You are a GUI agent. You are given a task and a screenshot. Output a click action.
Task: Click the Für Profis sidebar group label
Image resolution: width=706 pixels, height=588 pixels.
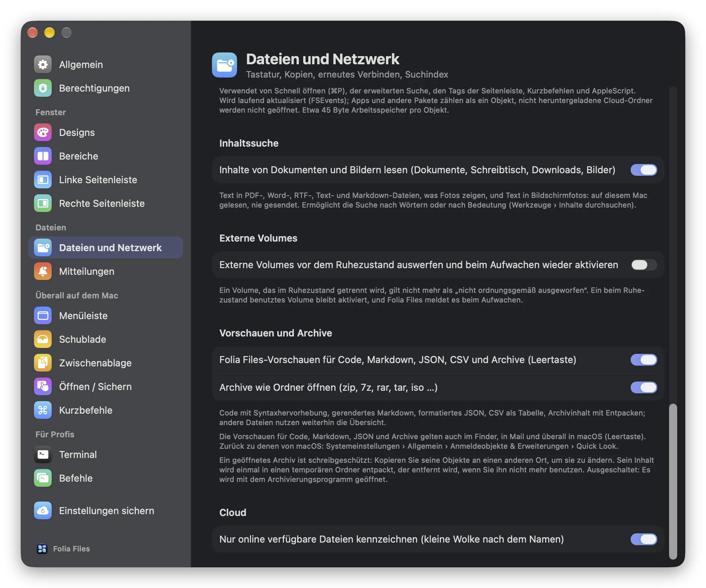55,434
